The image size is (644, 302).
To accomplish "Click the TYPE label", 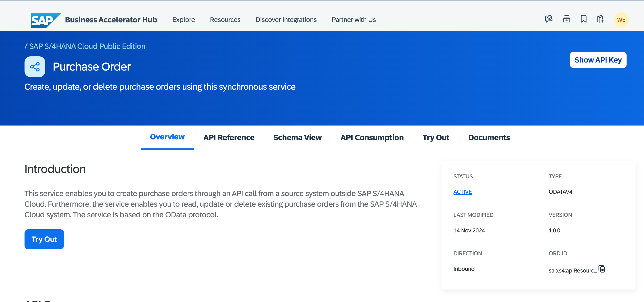I will point(555,176).
